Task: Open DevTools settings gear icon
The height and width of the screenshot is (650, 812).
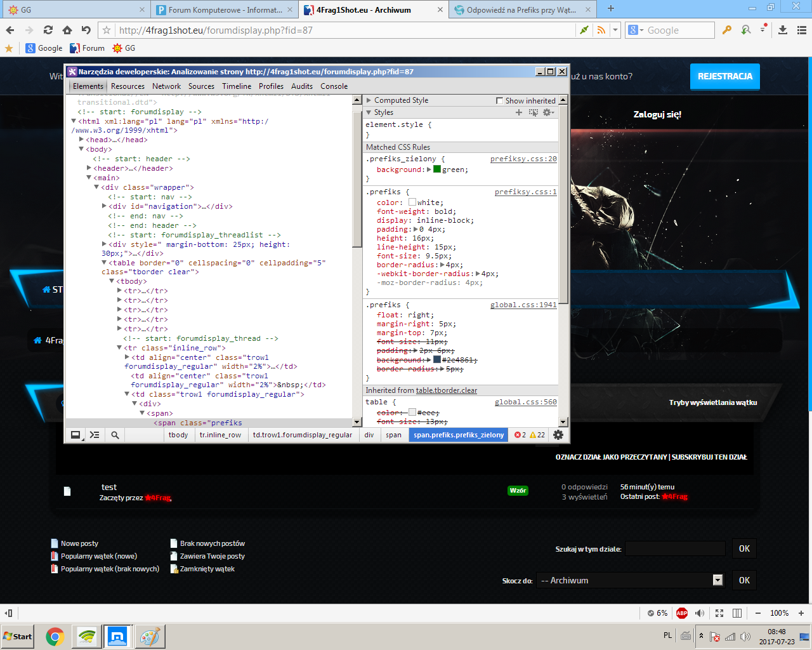Action: 558,435
